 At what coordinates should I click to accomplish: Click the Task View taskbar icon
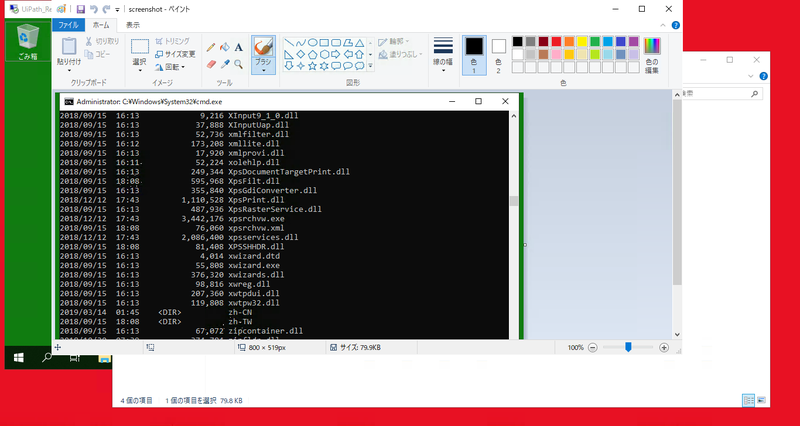74,358
